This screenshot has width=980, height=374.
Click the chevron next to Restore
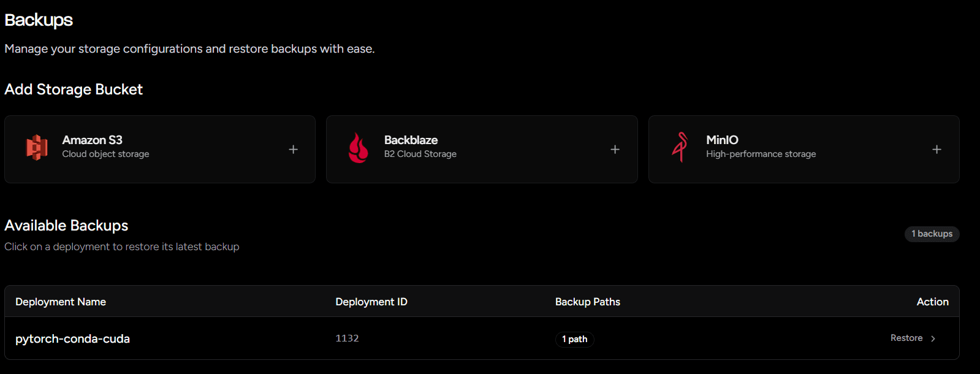tap(933, 338)
